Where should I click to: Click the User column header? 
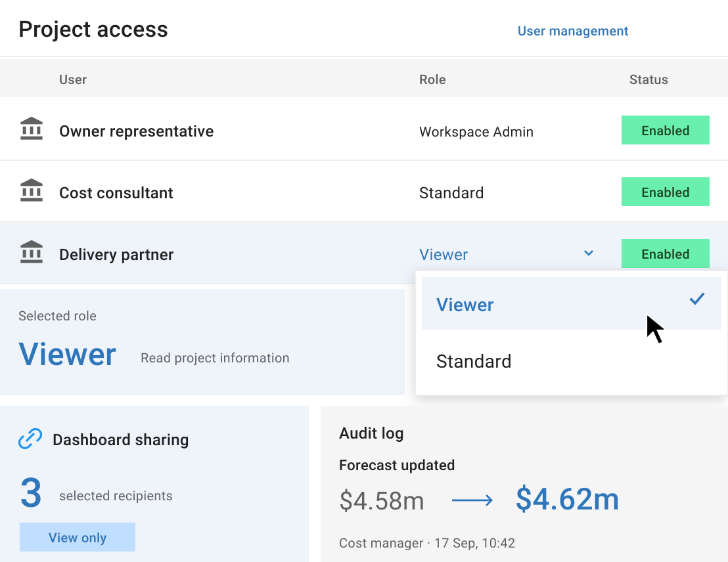coord(73,80)
